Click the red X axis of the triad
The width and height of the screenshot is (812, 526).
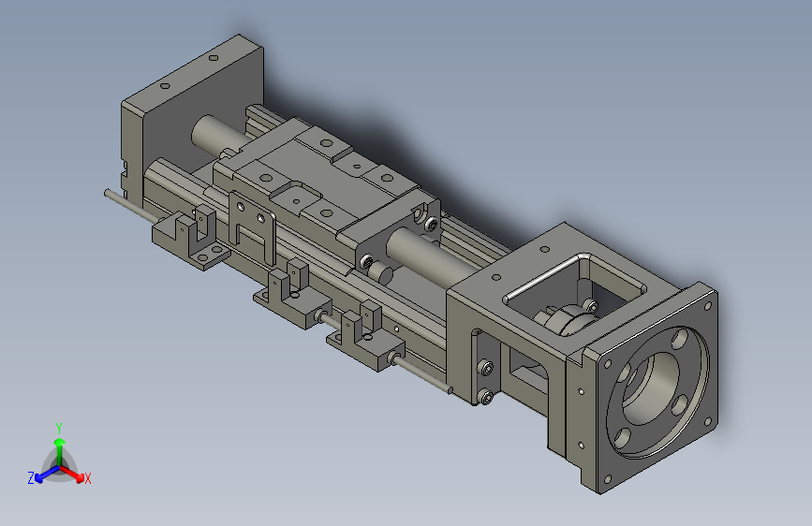77,475
